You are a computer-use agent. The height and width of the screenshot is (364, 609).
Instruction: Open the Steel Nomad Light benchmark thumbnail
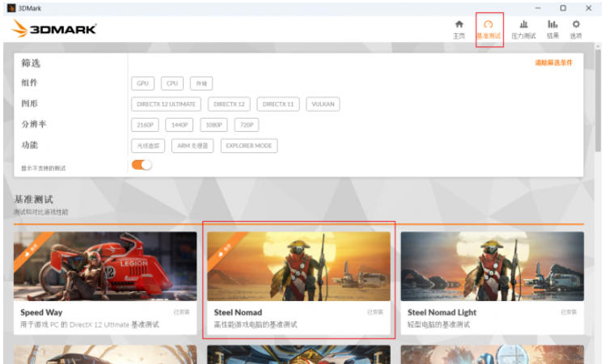point(492,266)
